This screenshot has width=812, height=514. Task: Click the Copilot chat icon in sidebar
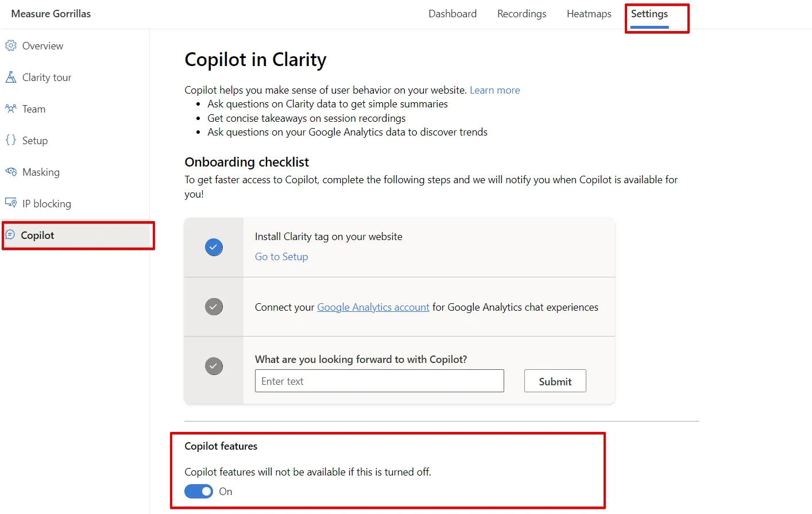pyautogui.click(x=10, y=235)
